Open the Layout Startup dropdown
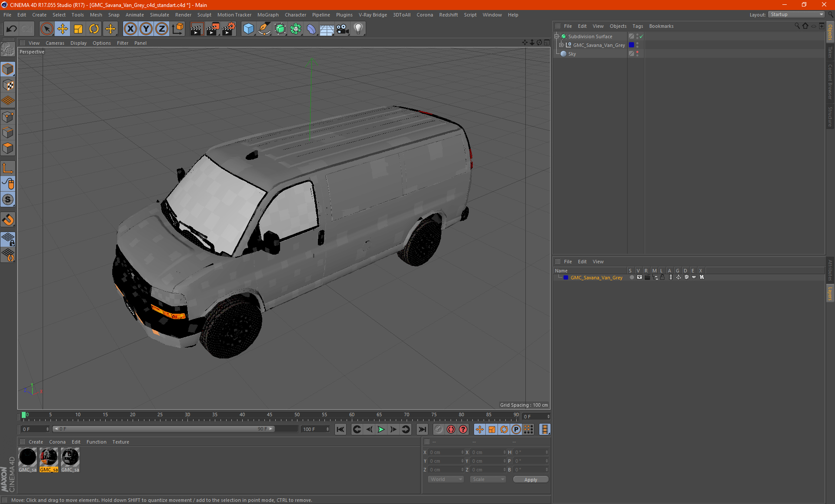The height and width of the screenshot is (504, 835). coord(797,14)
